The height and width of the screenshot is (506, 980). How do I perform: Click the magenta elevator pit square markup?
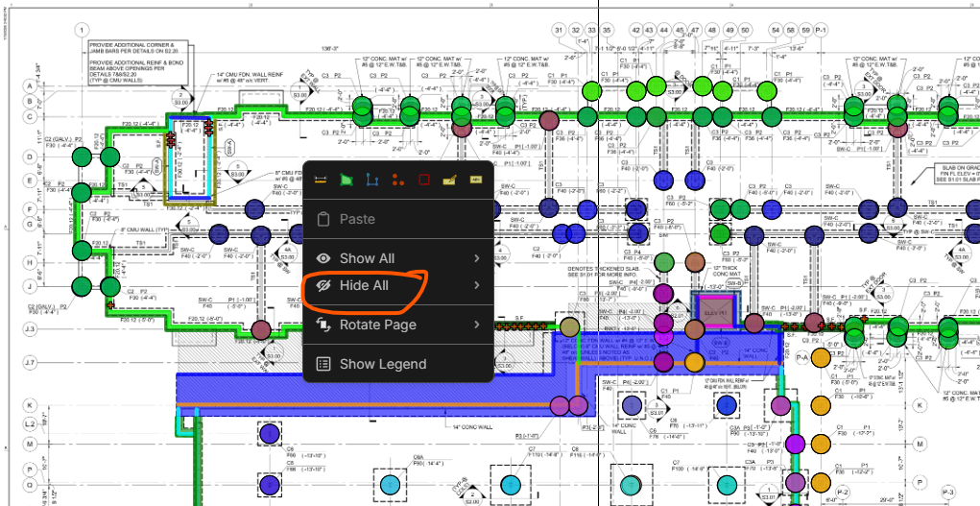(x=716, y=312)
